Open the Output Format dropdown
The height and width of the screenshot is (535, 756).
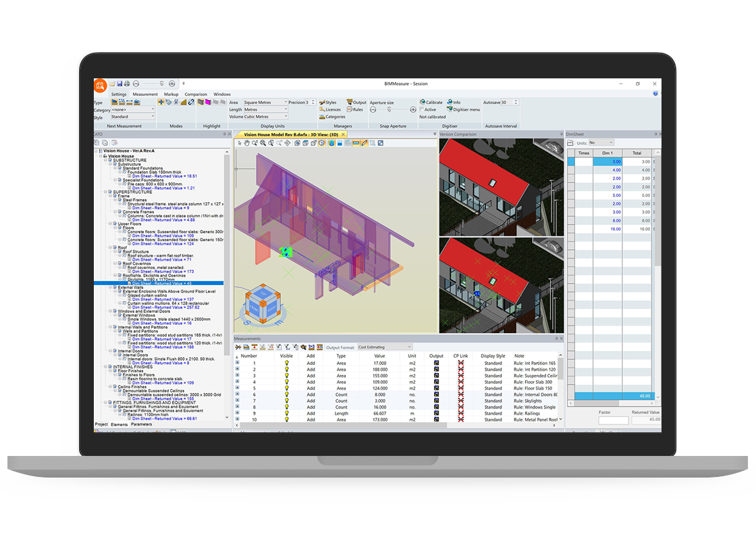(x=384, y=347)
